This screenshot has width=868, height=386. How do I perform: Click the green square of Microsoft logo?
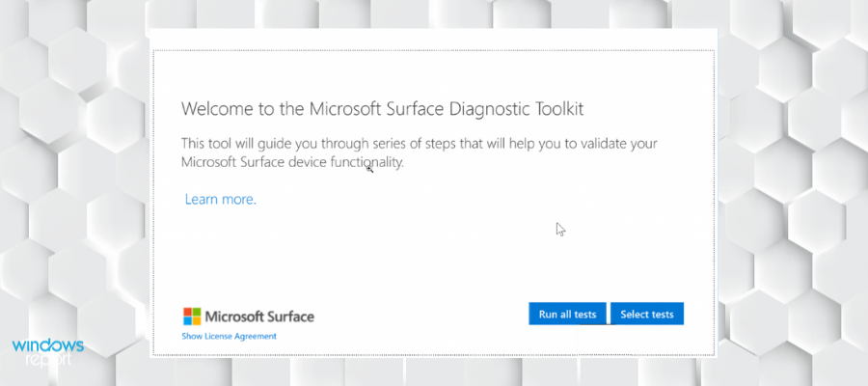pos(196,312)
